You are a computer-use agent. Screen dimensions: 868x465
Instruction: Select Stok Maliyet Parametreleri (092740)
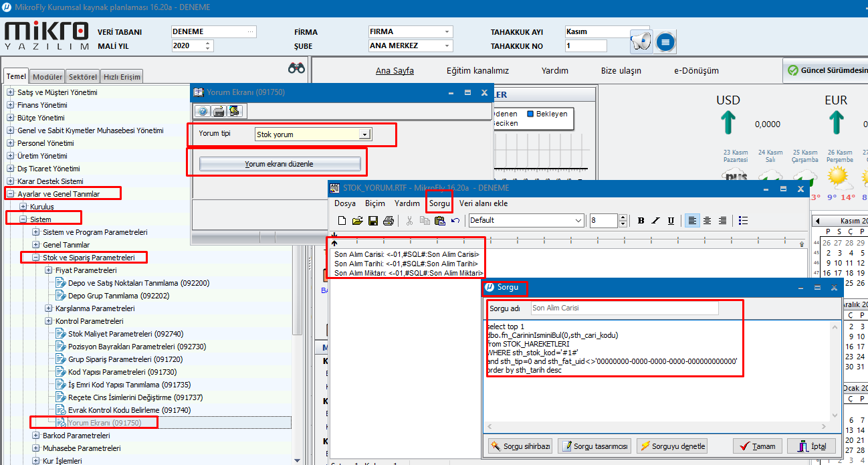126,334
